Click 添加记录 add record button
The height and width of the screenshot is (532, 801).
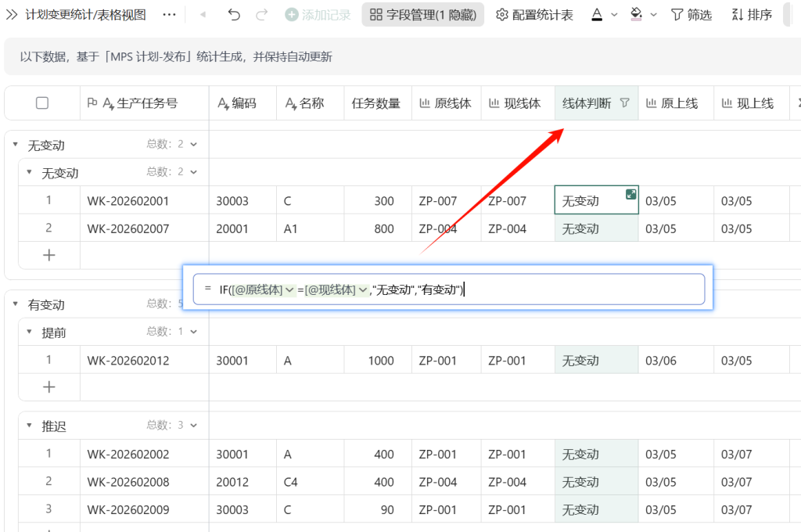[x=318, y=15]
